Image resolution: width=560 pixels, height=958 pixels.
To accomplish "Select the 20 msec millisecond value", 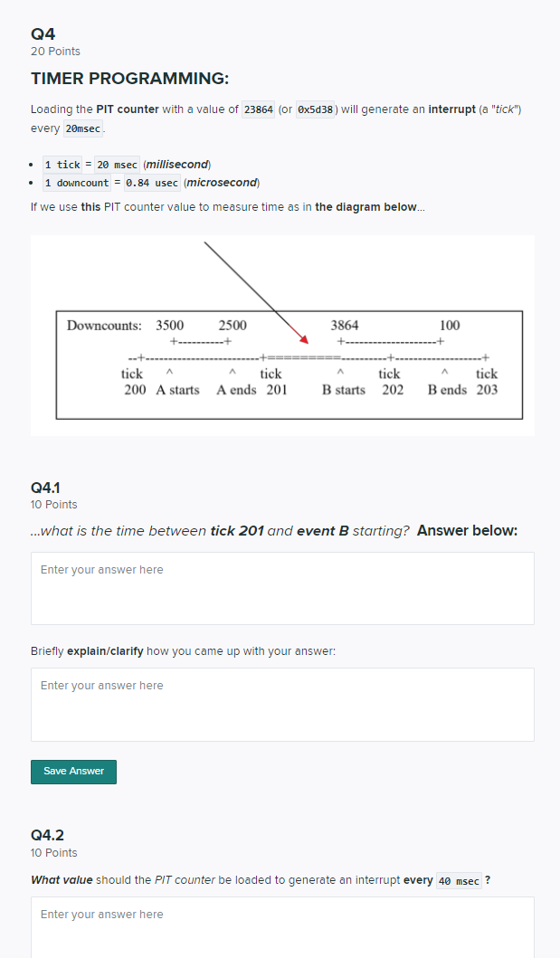I will coord(115,164).
